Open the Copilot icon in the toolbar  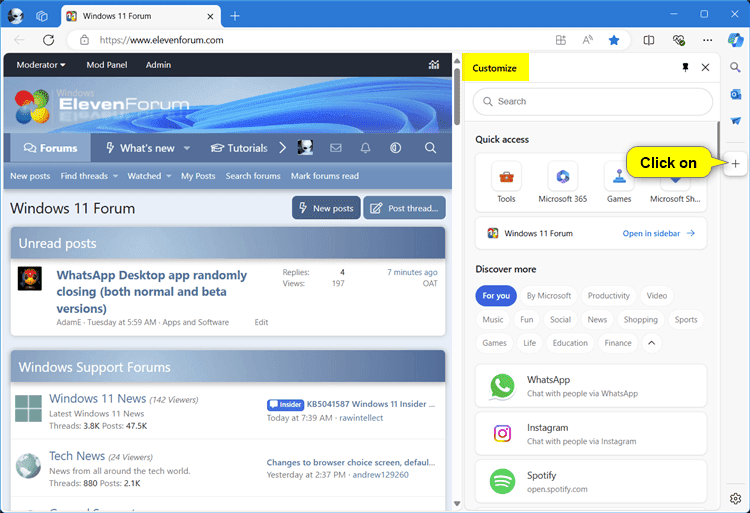(735, 40)
